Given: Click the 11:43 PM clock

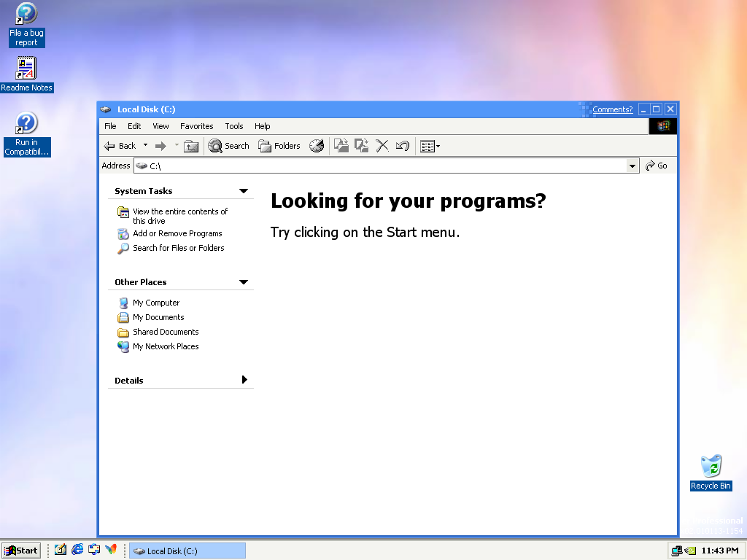Looking at the screenshot, I should (x=720, y=551).
